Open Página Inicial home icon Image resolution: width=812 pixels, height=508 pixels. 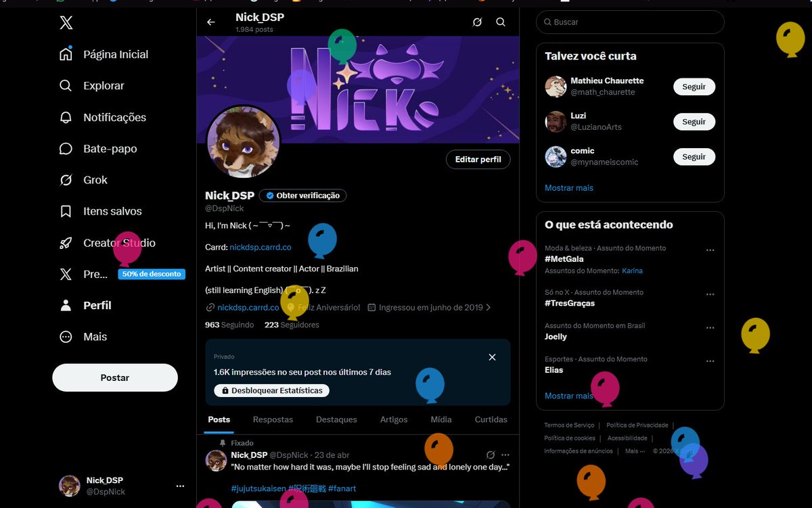pyautogui.click(x=66, y=54)
